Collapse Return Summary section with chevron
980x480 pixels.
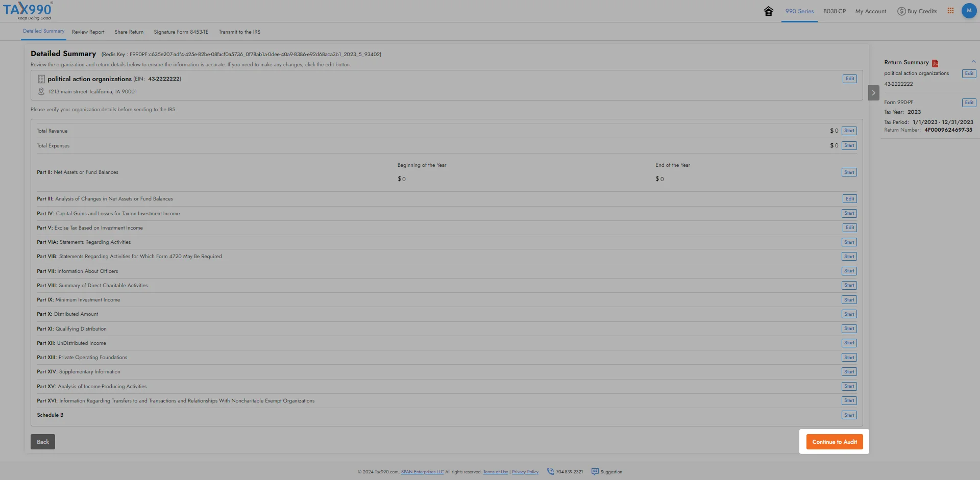(973, 62)
